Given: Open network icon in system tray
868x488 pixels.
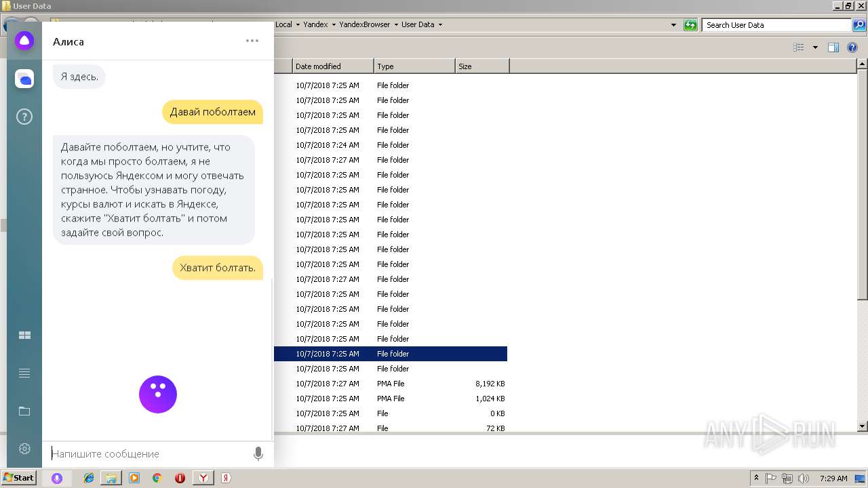Looking at the screenshot, I should coord(787,478).
